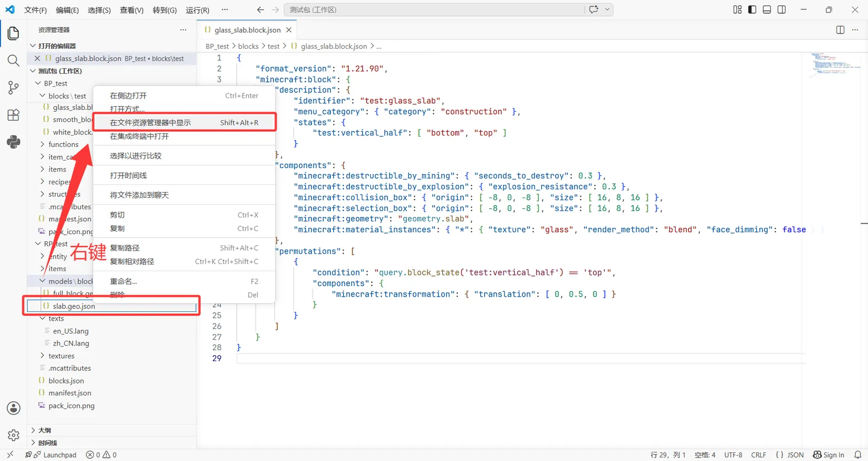Open the Extensions view
This screenshot has height=461, width=868.
pos(14,114)
